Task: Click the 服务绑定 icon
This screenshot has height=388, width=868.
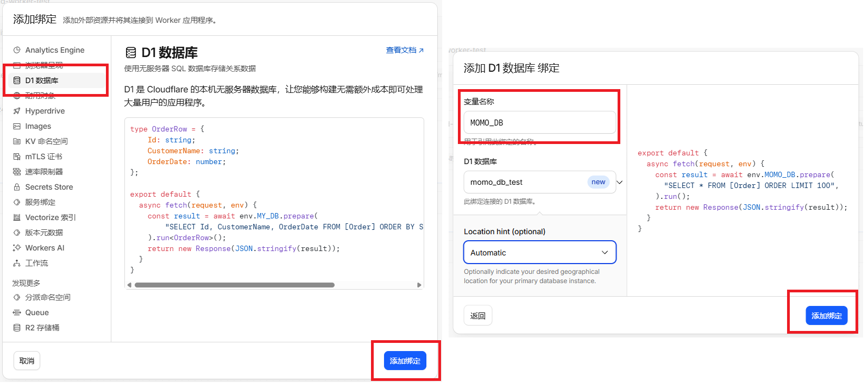Action: click(17, 202)
